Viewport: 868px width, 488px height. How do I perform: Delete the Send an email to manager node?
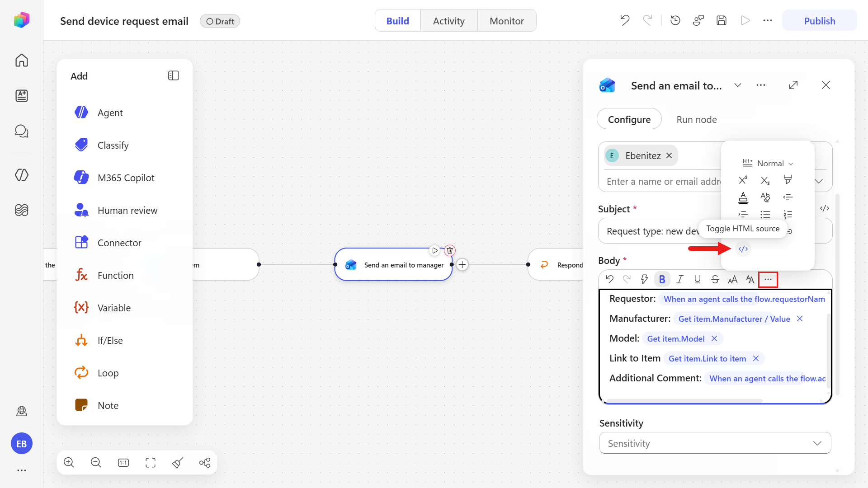coord(450,250)
